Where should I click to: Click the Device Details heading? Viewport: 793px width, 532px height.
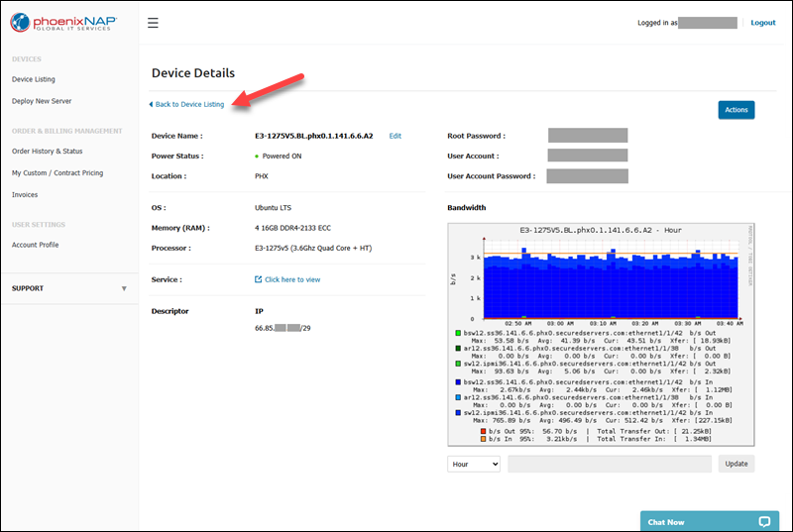[193, 73]
